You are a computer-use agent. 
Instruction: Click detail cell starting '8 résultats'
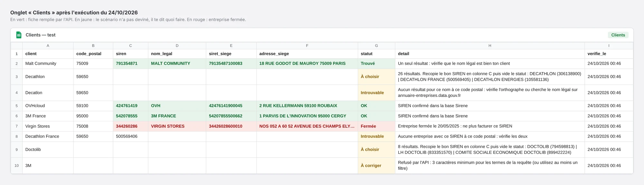click(490, 150)
